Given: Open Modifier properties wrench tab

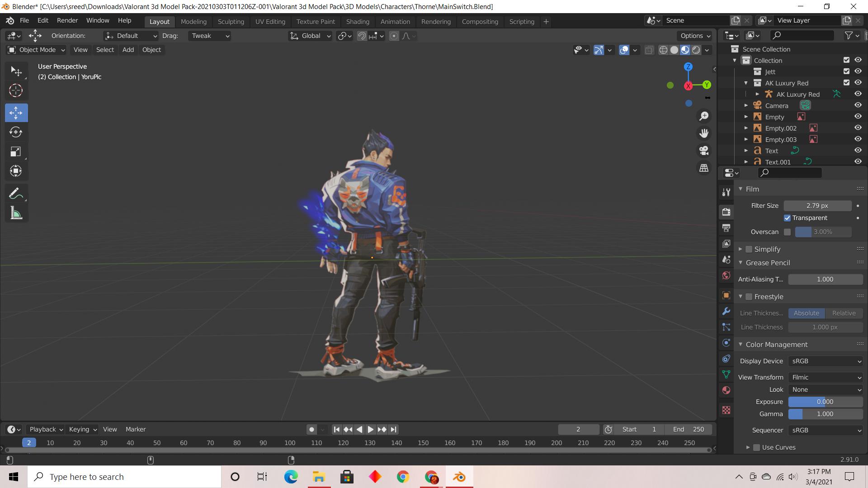Looking at the screenshot, I should pyautogui.click(x=726, y=311).
